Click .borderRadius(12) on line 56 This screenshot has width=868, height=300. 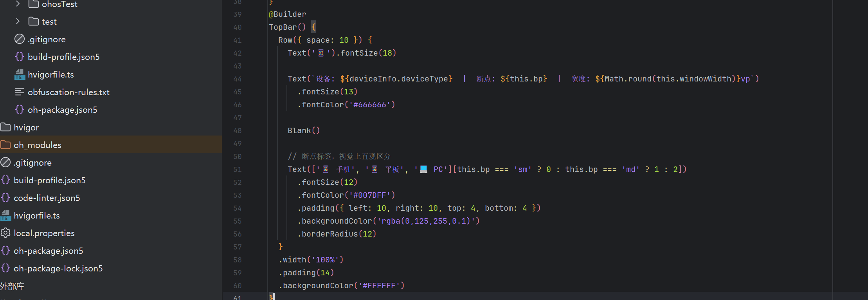click(337, 234)
